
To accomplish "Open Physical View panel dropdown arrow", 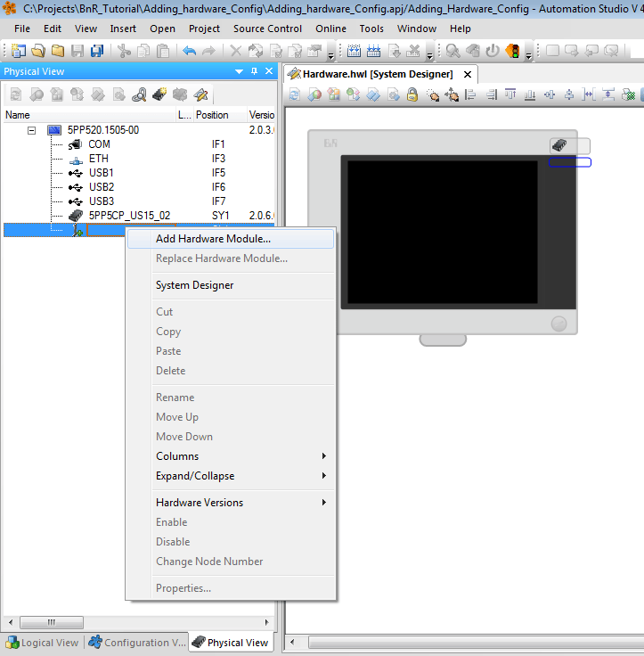I will (x=240, y=71).
